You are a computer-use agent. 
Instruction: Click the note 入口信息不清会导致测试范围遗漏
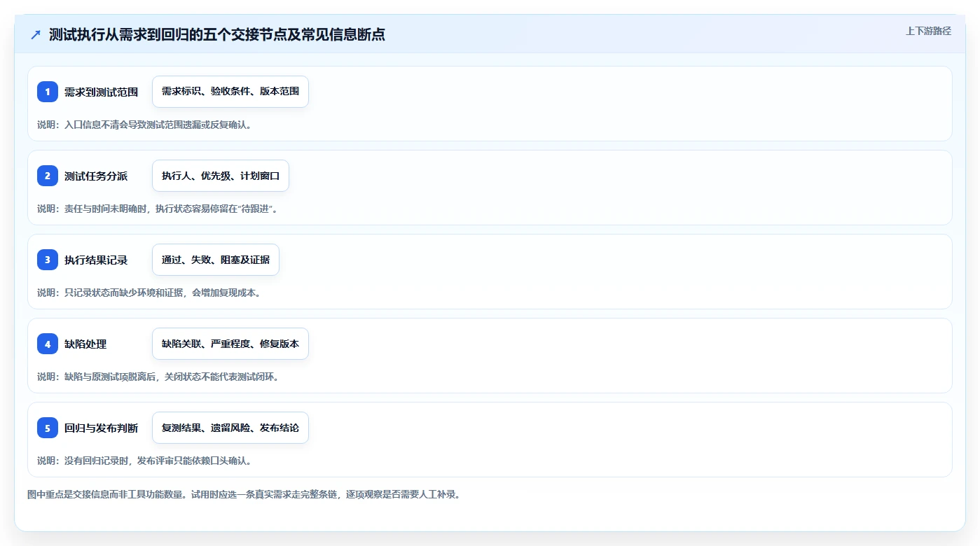click(x=144, y=125)
